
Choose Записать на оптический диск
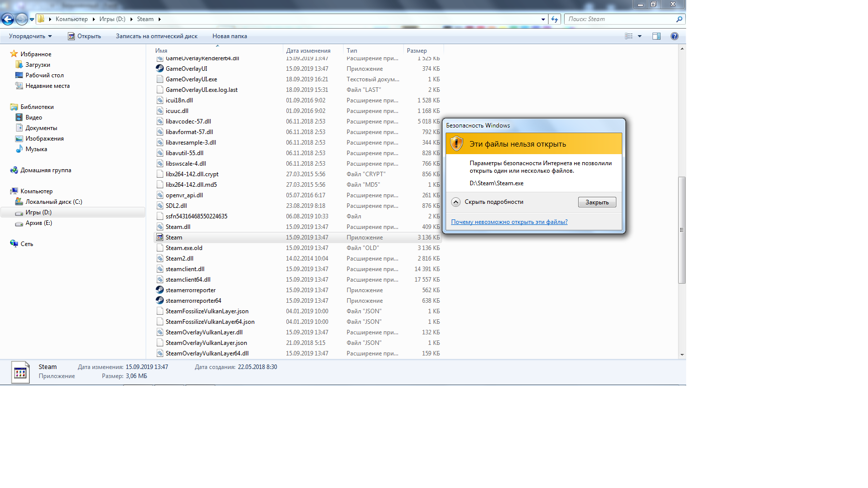click(x=157, y=36)
